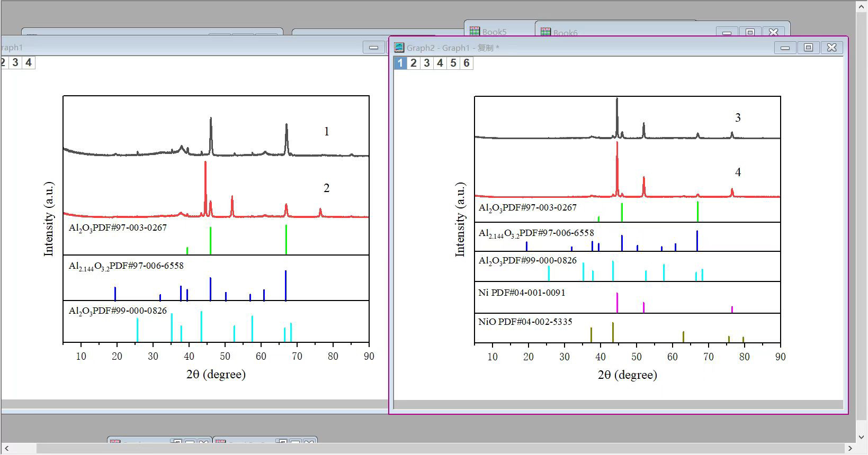Viewport: 868px width, 455px height.
Task: Switch to layer 5 in the Graph2 window
Action: point(453,63)
